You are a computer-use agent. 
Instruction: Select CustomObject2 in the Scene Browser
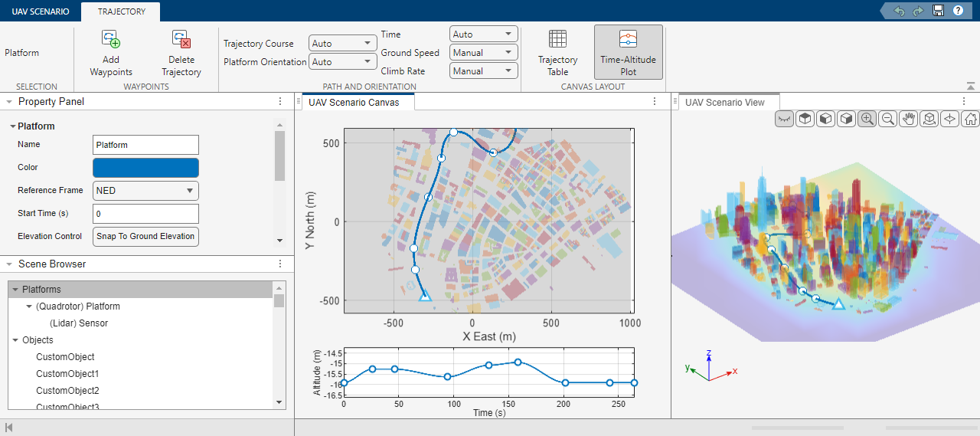(x=68, y=391)
